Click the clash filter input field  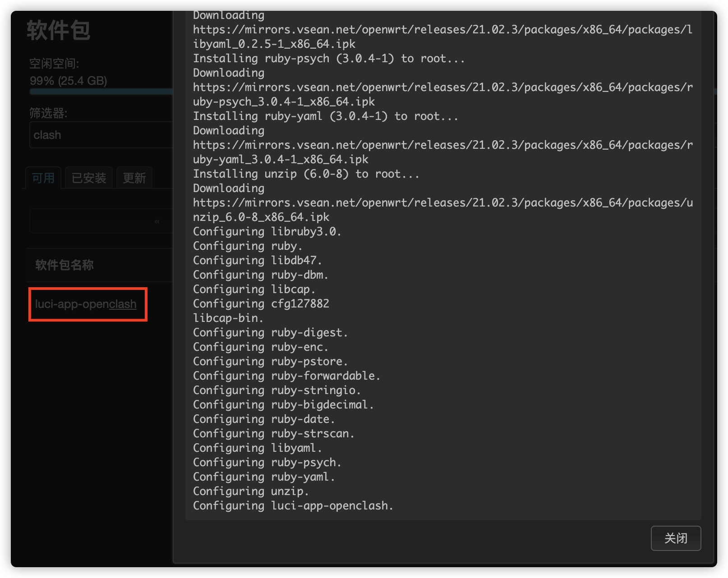(x=101, y=135)
